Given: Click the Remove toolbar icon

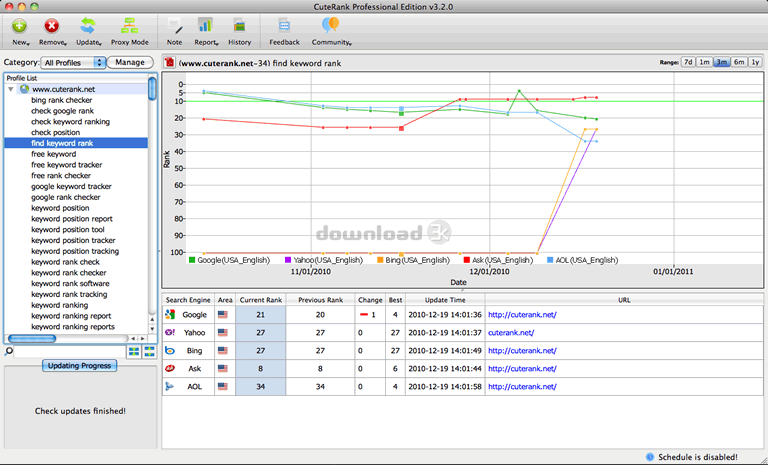Looking at the screenshot, I should [51, 26].
